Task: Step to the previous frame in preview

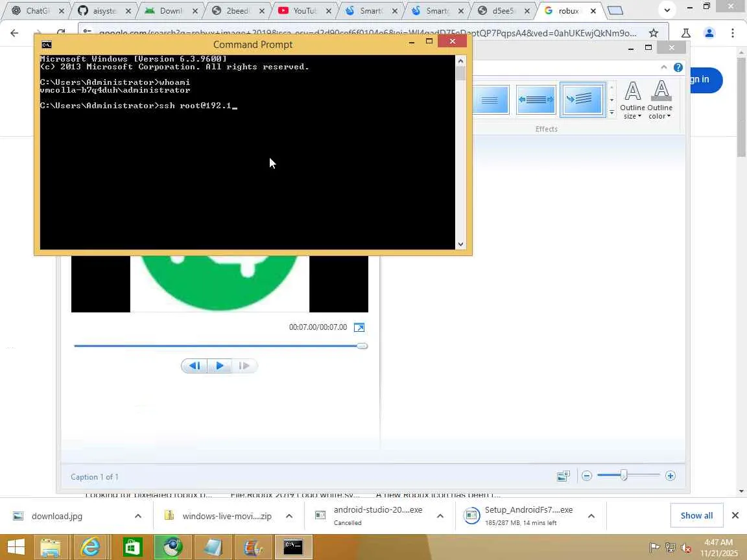Action: click(x=195, y=366)
